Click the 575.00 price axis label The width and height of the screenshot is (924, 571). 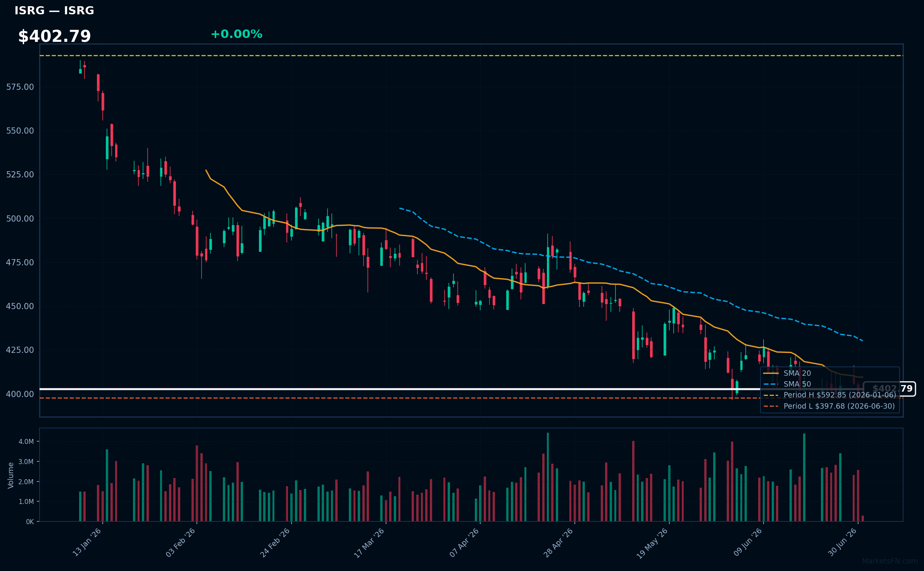(20, 87)
